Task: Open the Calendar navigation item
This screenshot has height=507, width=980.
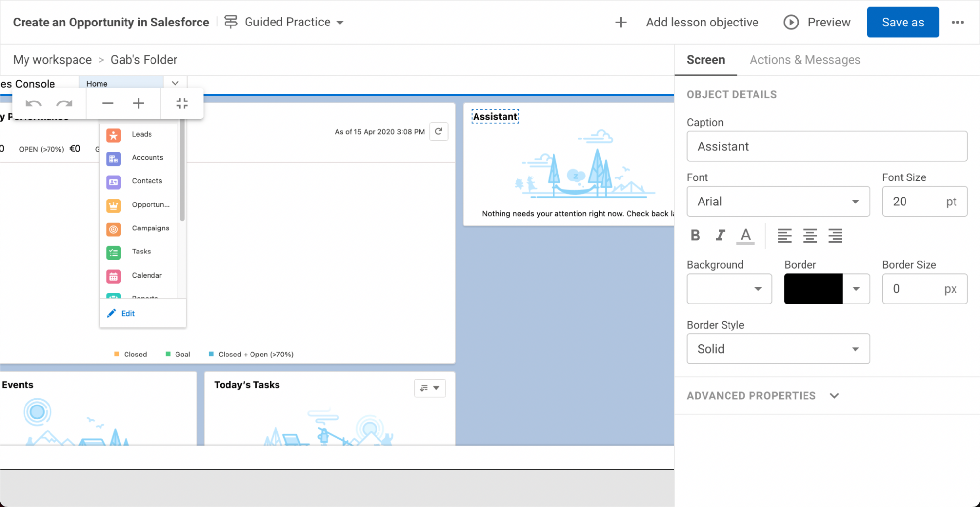Action: 113,276
